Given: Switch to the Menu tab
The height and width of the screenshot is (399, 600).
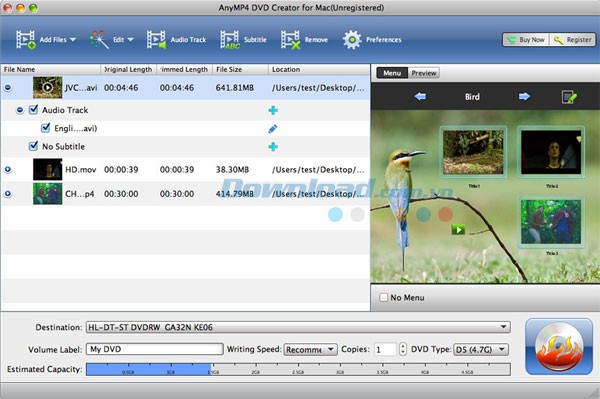Looking at the screenshot, I should point(392,73).
